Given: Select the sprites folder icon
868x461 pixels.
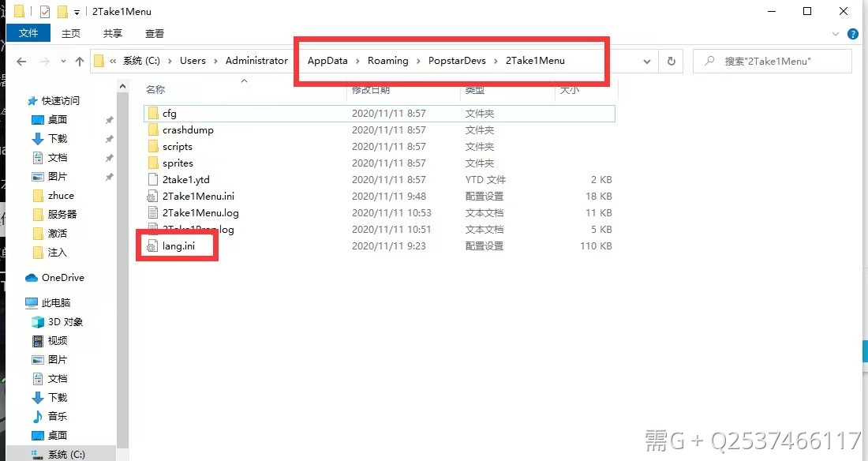Looking at the screenshot, I should pyautogui.click(x=153, y=163).
